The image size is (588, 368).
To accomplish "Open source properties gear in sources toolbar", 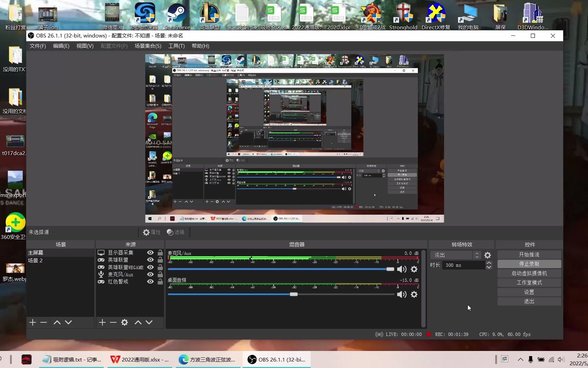I will coord(125,322).
